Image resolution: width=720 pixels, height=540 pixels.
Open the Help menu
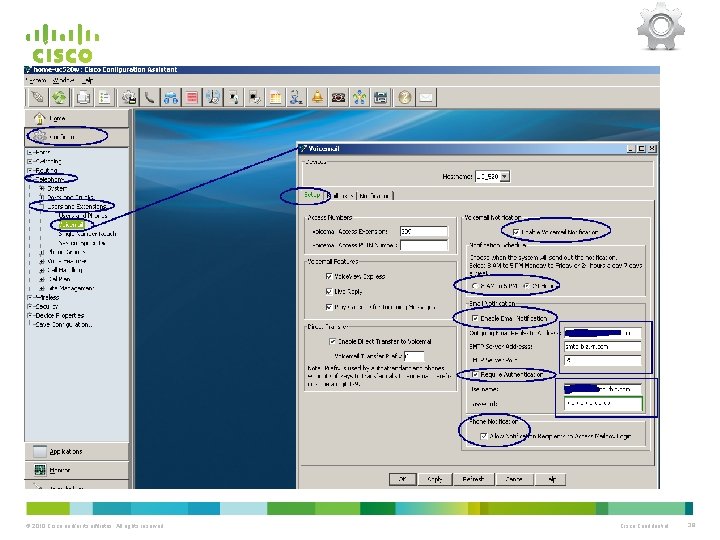[87, 80]
